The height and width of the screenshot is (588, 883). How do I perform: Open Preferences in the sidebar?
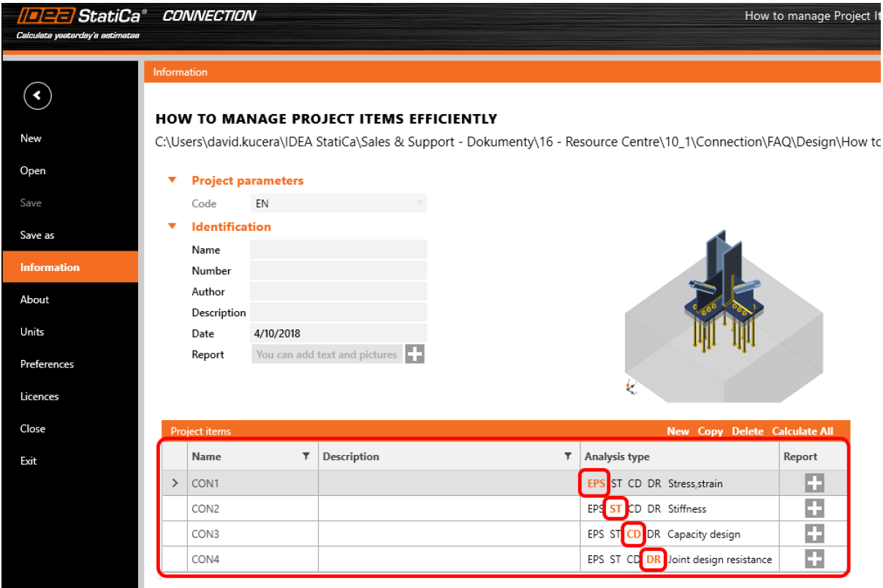point(47,364)
